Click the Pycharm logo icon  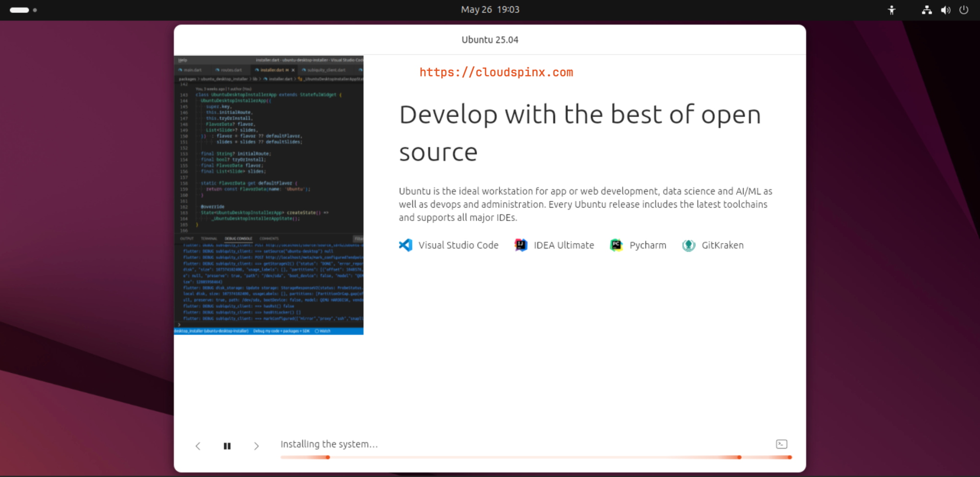click(616, 245)
